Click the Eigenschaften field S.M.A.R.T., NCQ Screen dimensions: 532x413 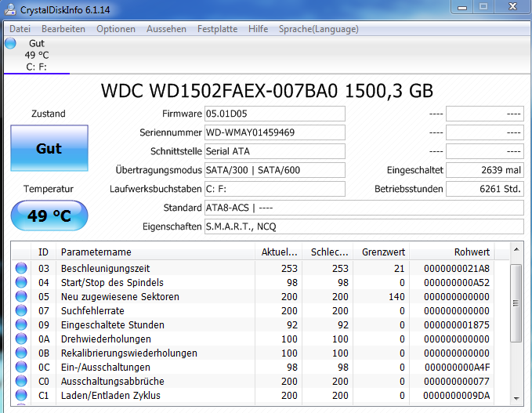pos(364,226)
